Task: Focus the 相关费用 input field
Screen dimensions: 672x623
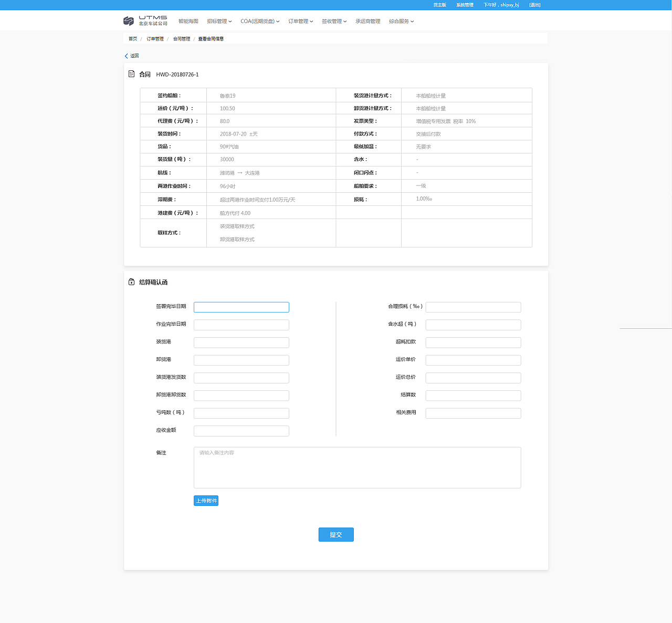Action: pos(473,413)
